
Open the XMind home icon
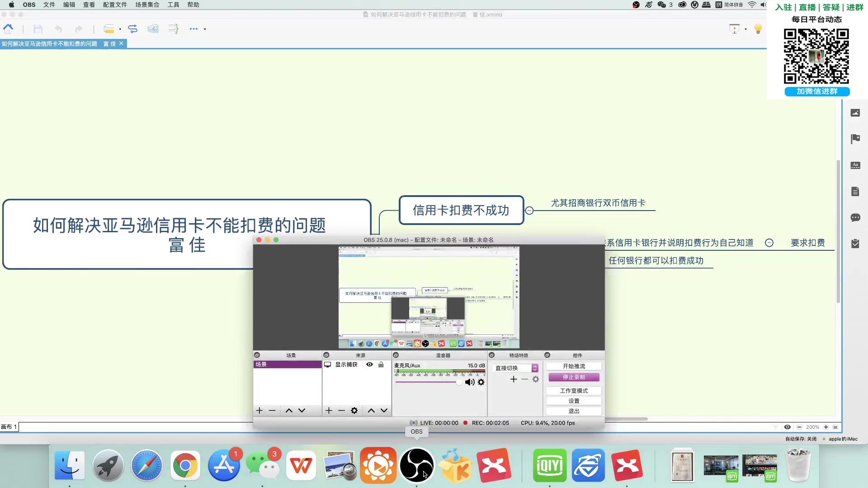coord(8,29)
